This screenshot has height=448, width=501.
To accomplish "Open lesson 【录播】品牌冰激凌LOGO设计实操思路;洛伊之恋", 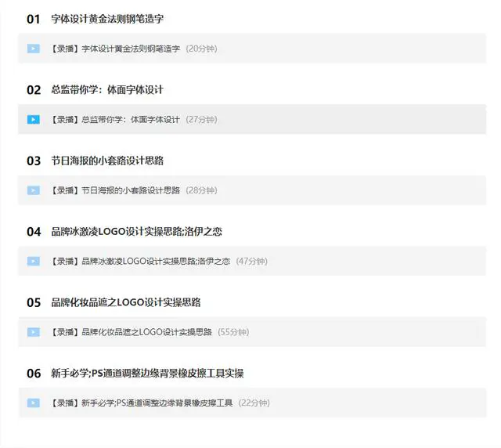I will [x=252, y=262].
